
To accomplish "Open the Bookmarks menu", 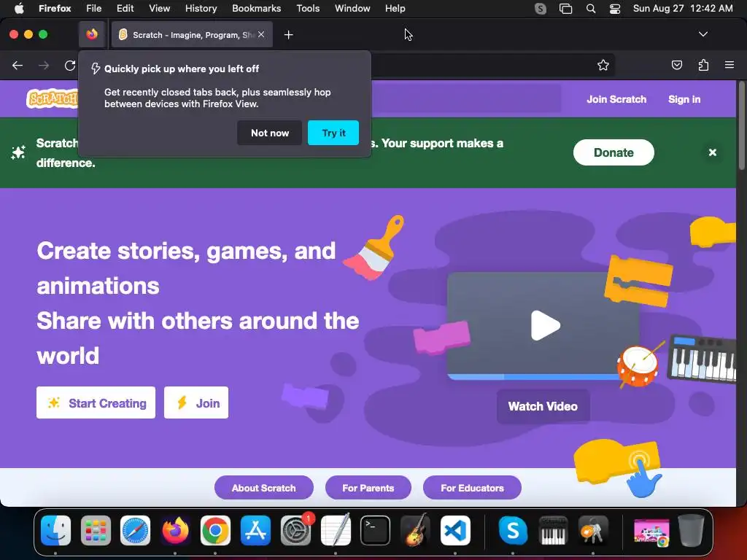I will tap(256, 8).
